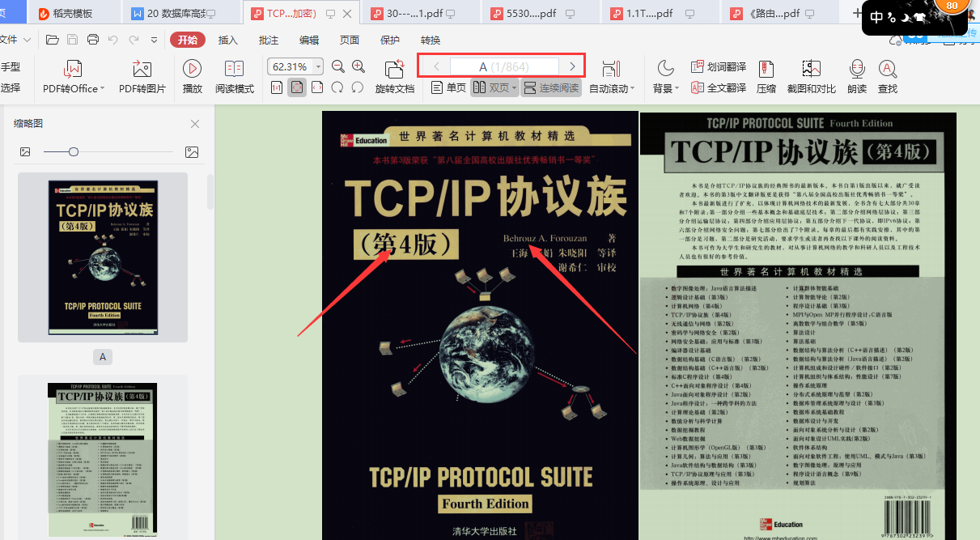Click PDF转图片 convert to image
This screenshot has height=540, width=980.
(142, 78)
